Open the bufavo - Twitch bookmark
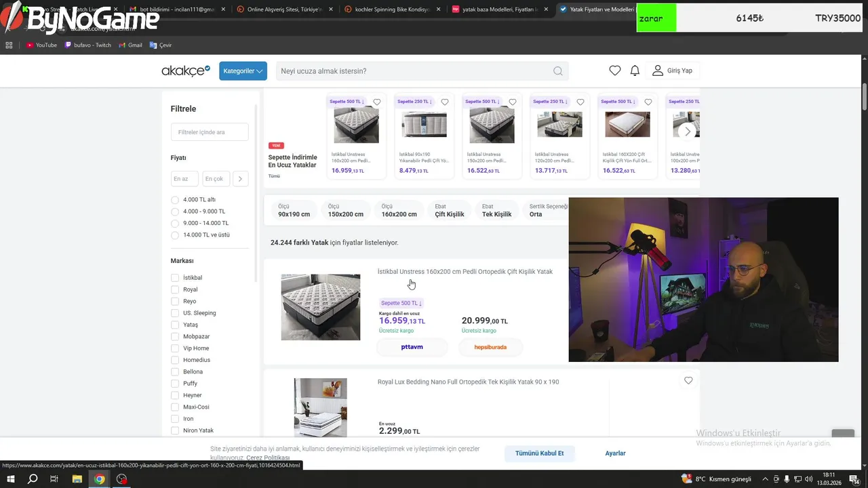 point(87,45)
